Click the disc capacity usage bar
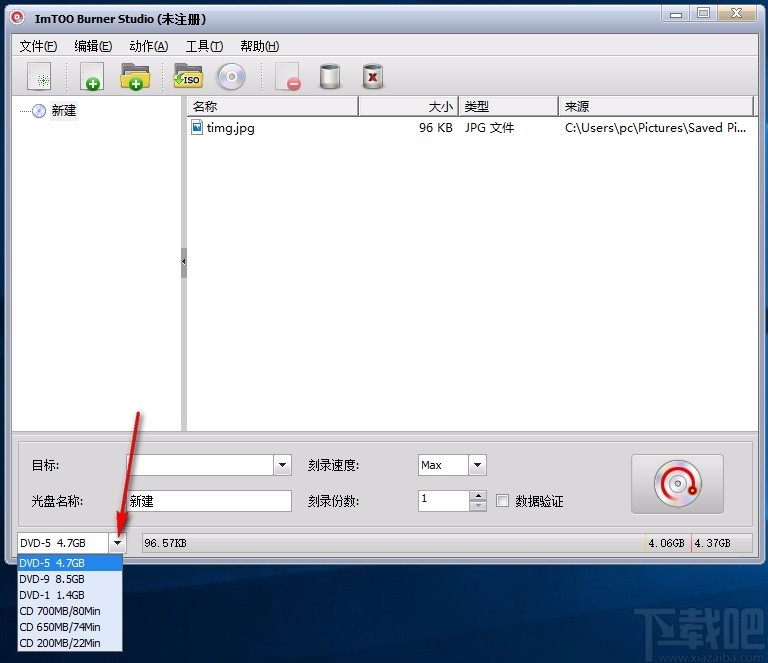 tap(447, 543)
